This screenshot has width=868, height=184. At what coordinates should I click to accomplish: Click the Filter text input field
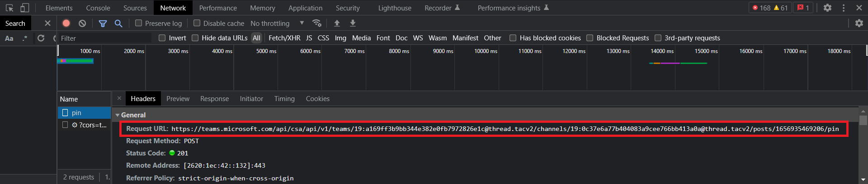tap(105, 38)
